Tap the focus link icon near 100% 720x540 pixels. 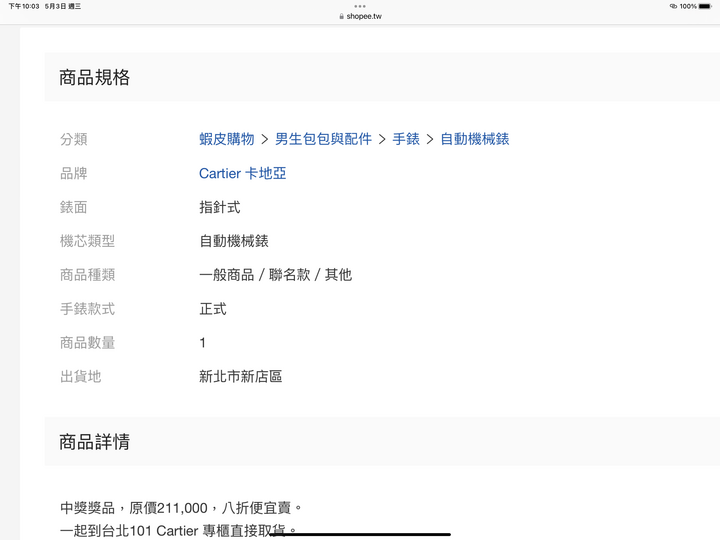[x=673, y=6]
